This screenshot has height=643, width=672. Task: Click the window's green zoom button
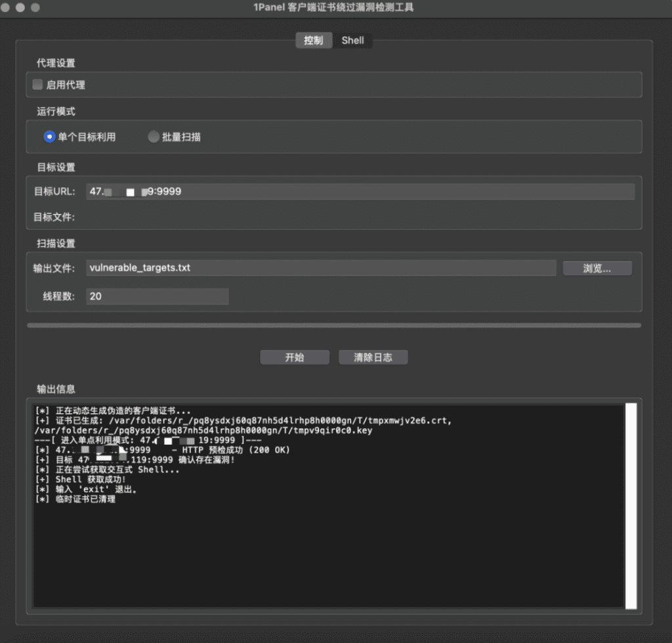coord(35,7)
